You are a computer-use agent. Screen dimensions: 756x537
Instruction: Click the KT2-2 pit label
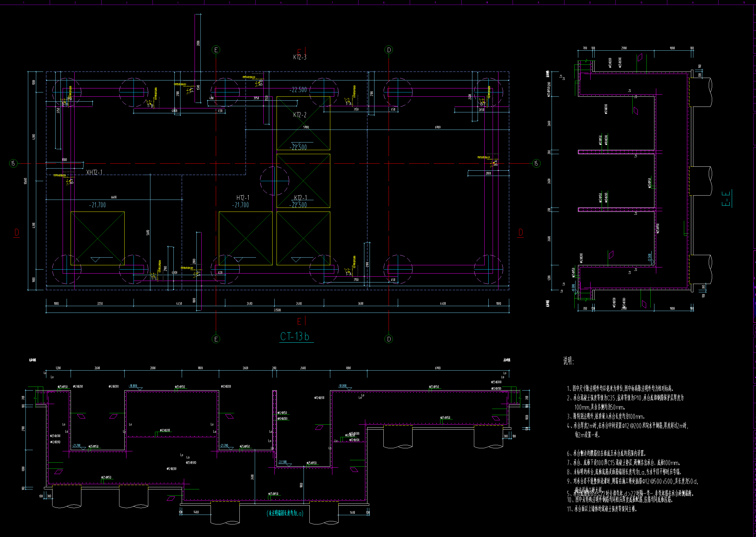(300, 115)
